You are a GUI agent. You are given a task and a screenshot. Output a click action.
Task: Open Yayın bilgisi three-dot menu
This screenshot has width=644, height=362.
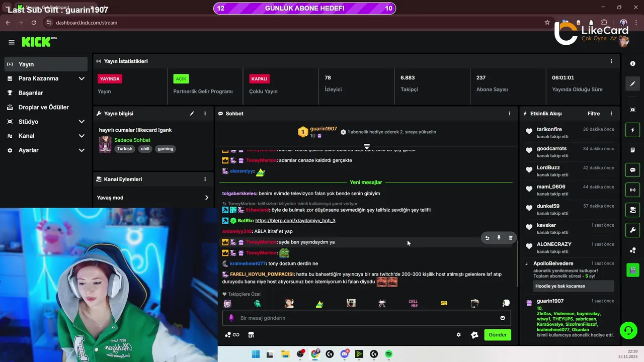pyautogui.click(x=205, y=114)
